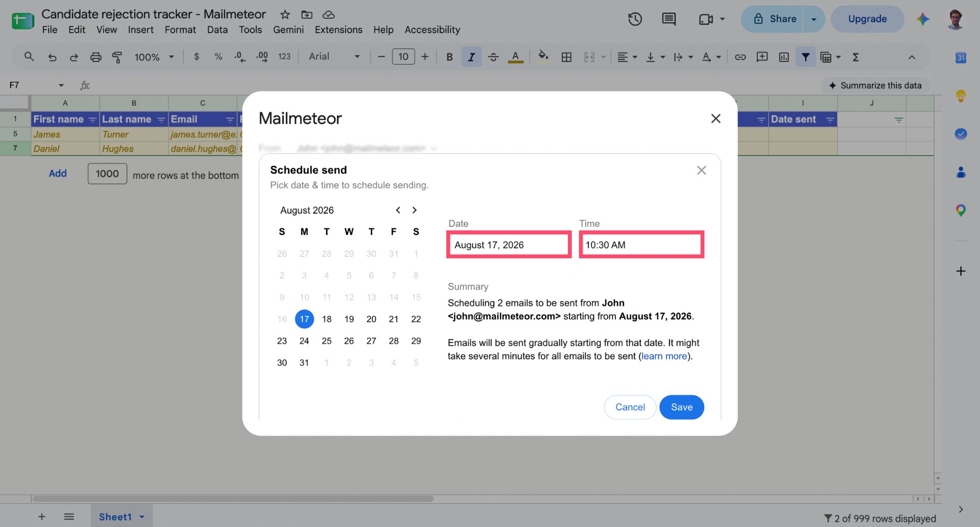Click the search menus magnifier icon
Screen dimensions: 980x527
click(x=29, y=57)
